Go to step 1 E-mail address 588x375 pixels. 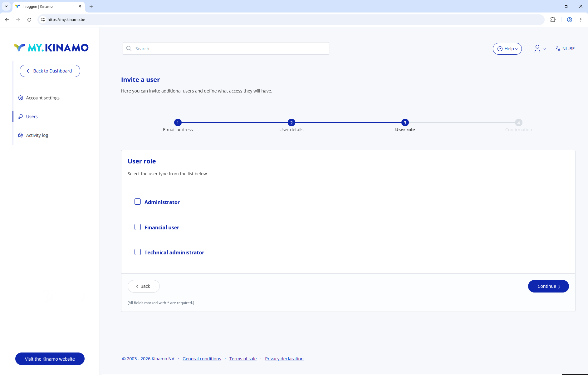click(178, 122)
